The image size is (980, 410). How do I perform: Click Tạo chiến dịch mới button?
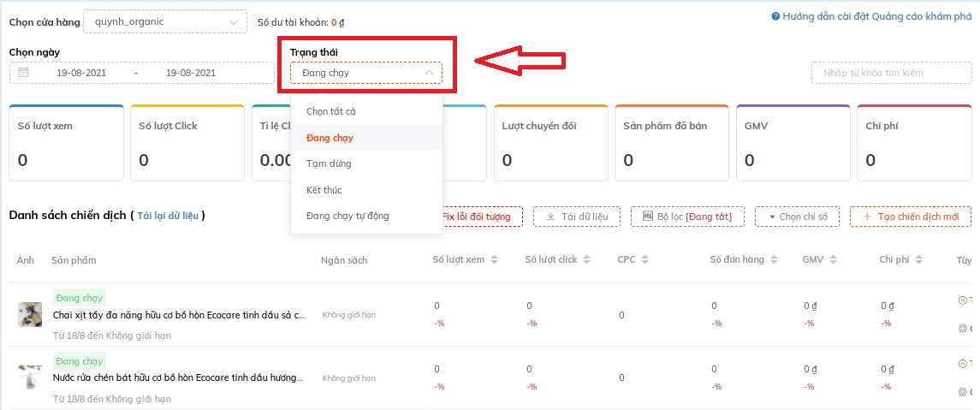click(x=910, y=217)
